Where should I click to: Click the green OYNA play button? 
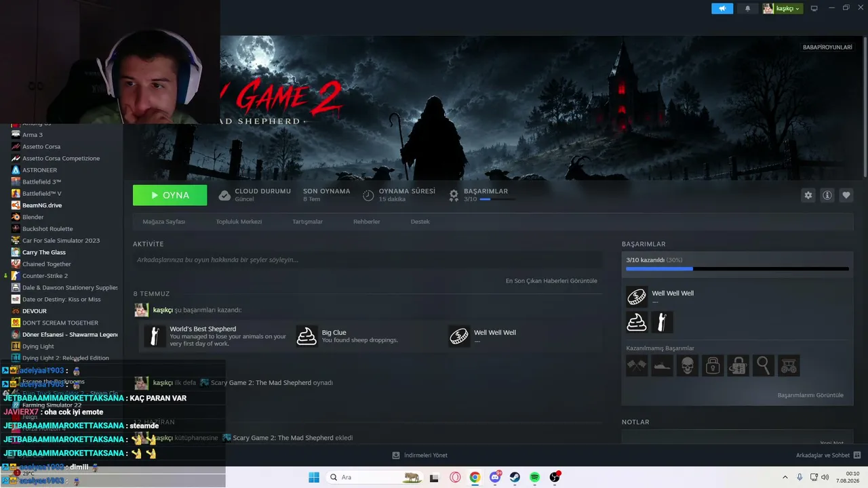coord(170,195)
